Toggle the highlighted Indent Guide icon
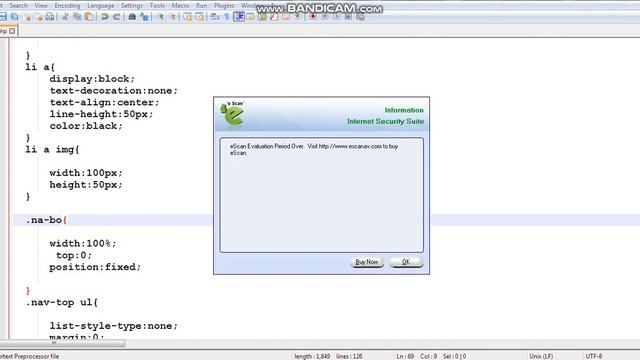The width and height of the screenshot is (640, 360). point(239,17)
